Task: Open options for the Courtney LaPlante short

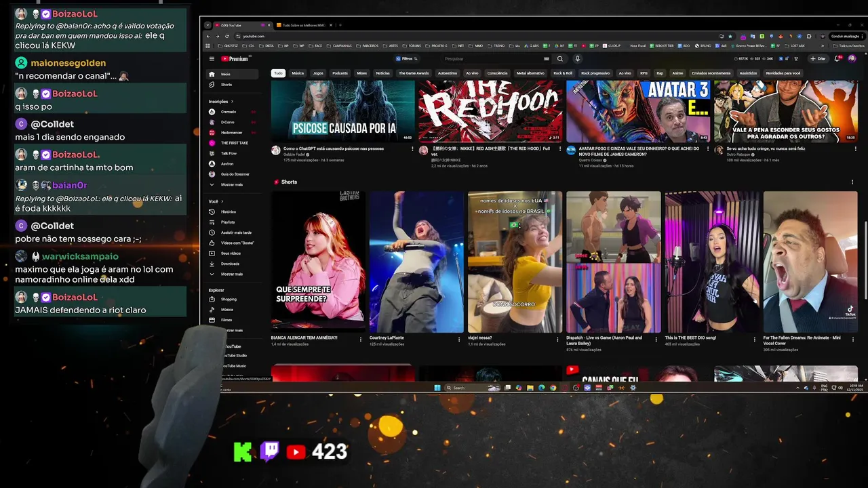Action: [x=460, y=340]
